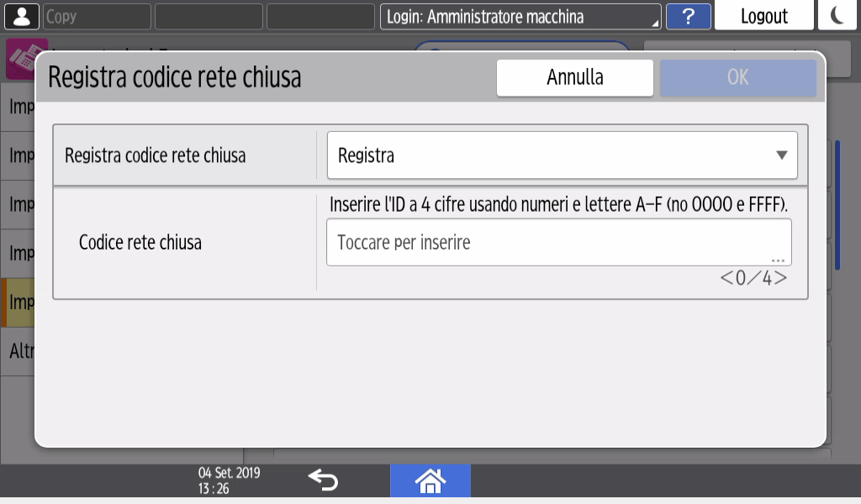Click the 'Codice rete chiusa' label
Image resolution: width=861 pixels, height=504 pixels.
140,243
